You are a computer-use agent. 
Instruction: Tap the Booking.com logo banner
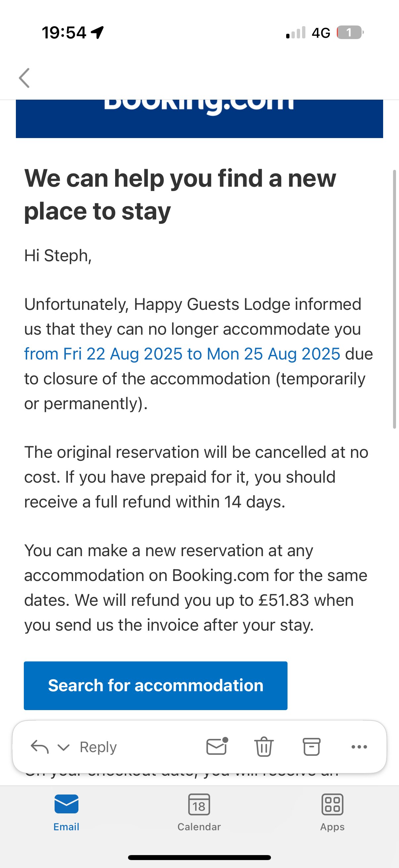point(199,119)
